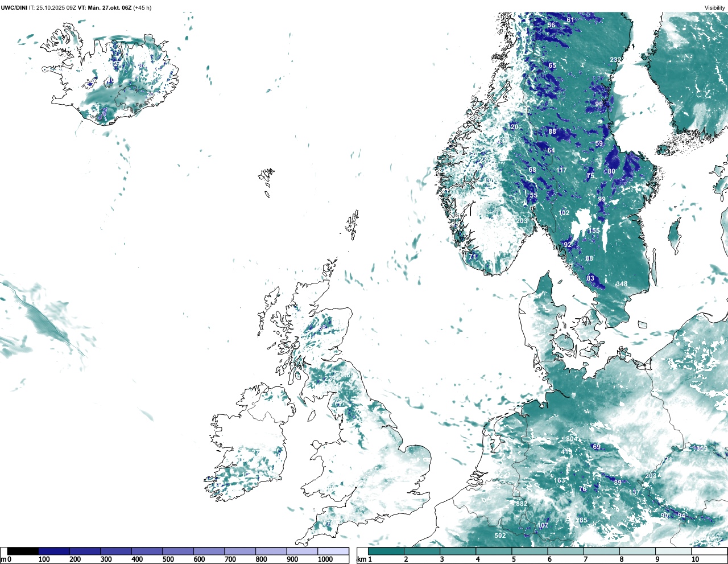Click the 'UWC/DINI' model label
The height and width of the screenshot is (564, 728).
14,7
